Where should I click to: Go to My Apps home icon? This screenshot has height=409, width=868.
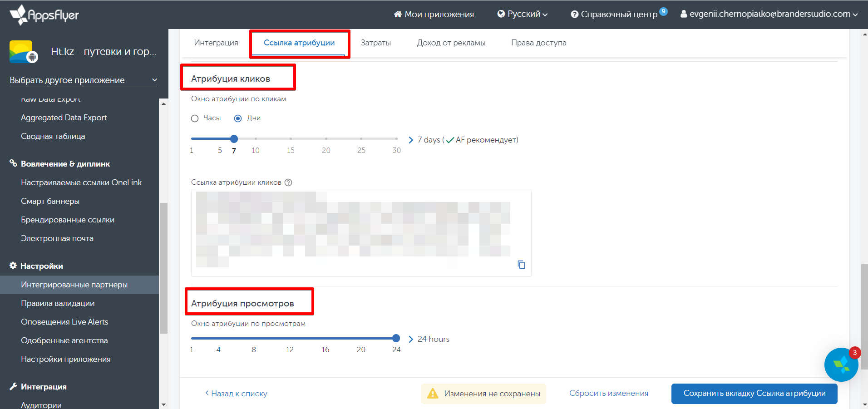pyautogui.click(x=398, y=14)
